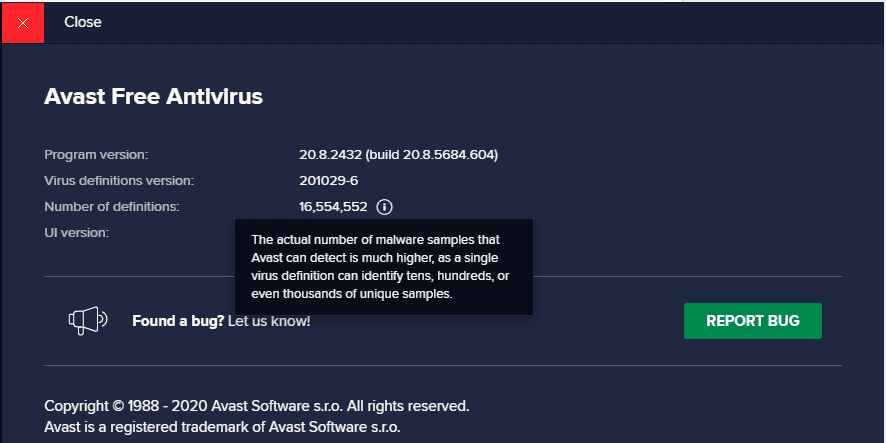
Task: Click the Avast Free Antivirus heading
Action: pos(153,97)
